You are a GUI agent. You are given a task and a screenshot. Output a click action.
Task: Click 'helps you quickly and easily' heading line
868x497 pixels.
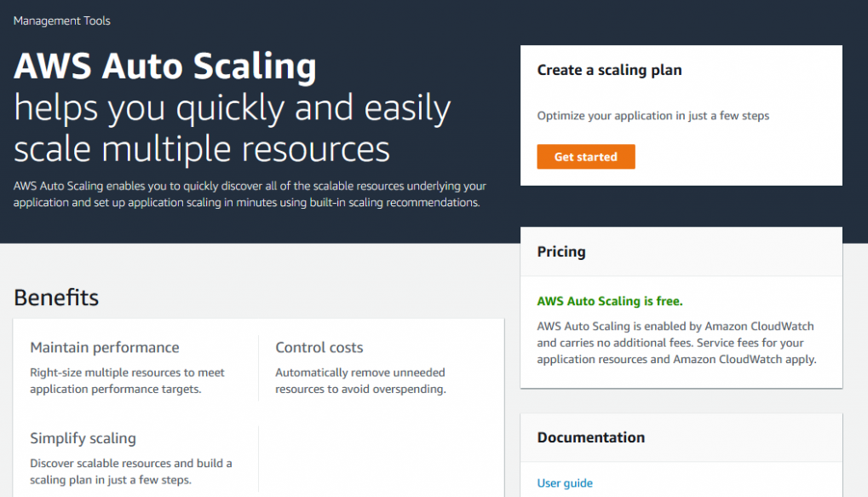pos(232,108)
